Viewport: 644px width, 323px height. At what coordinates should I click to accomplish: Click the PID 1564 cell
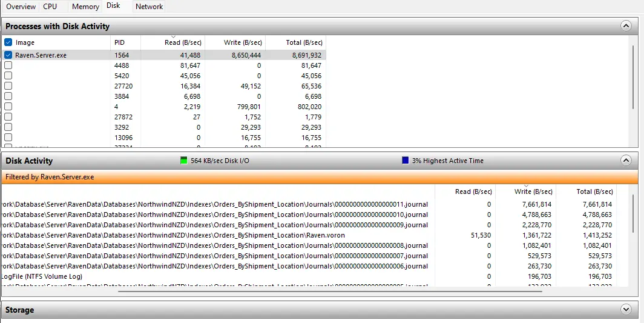[122, 55]
